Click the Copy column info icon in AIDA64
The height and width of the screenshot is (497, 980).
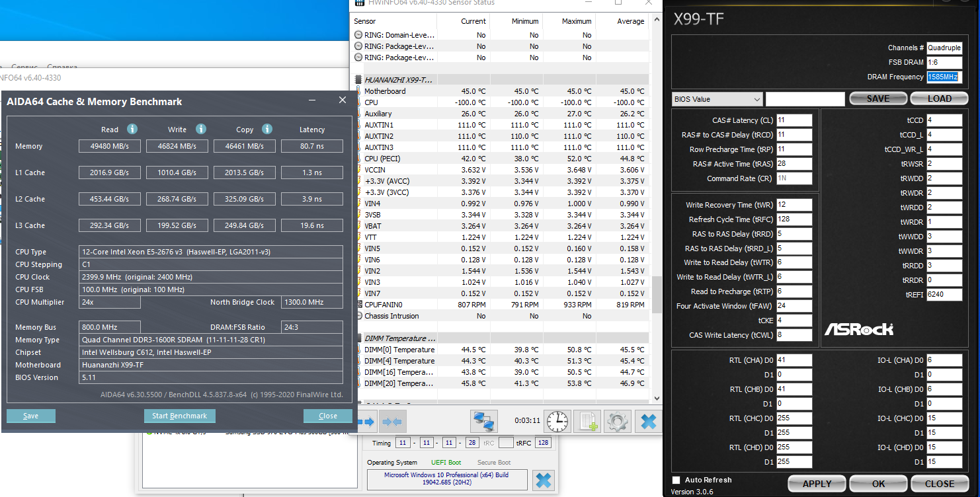(267, 129)
